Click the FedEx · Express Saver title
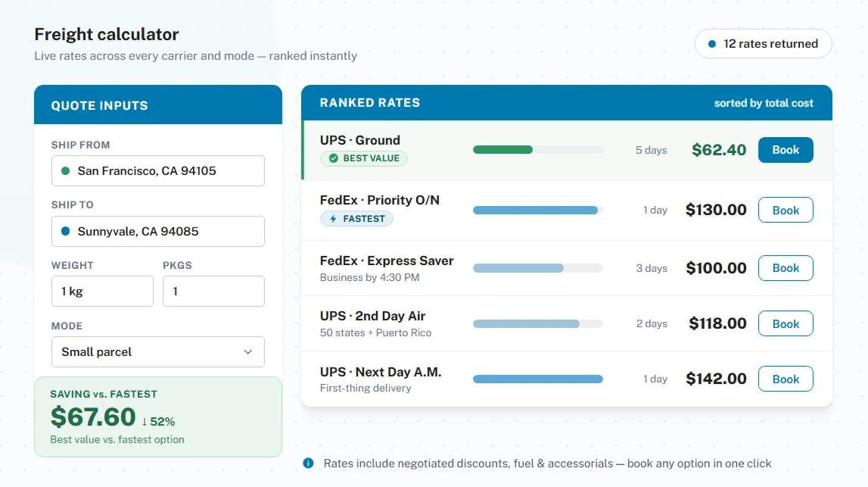Image resolution: width=868 pixels, height=487 pixels. 387,261
